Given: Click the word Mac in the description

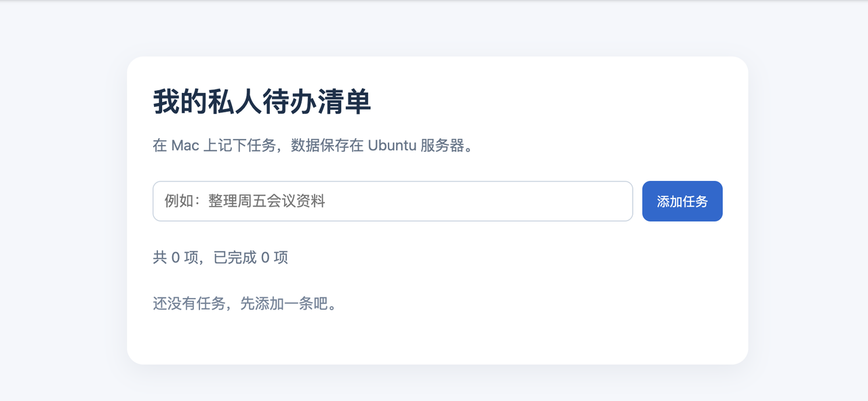Looking at the screenshot, I should tap(185, 146).
